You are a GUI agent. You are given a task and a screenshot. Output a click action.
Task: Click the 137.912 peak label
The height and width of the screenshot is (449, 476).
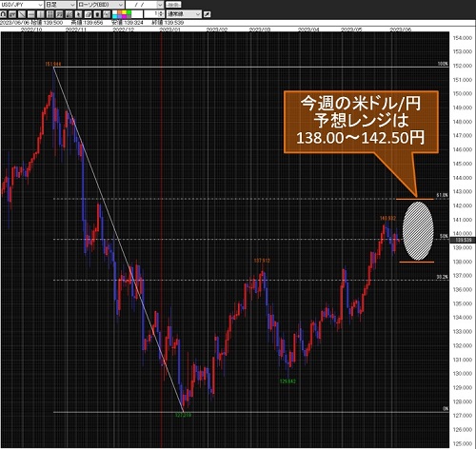click(x=262, y=261)
